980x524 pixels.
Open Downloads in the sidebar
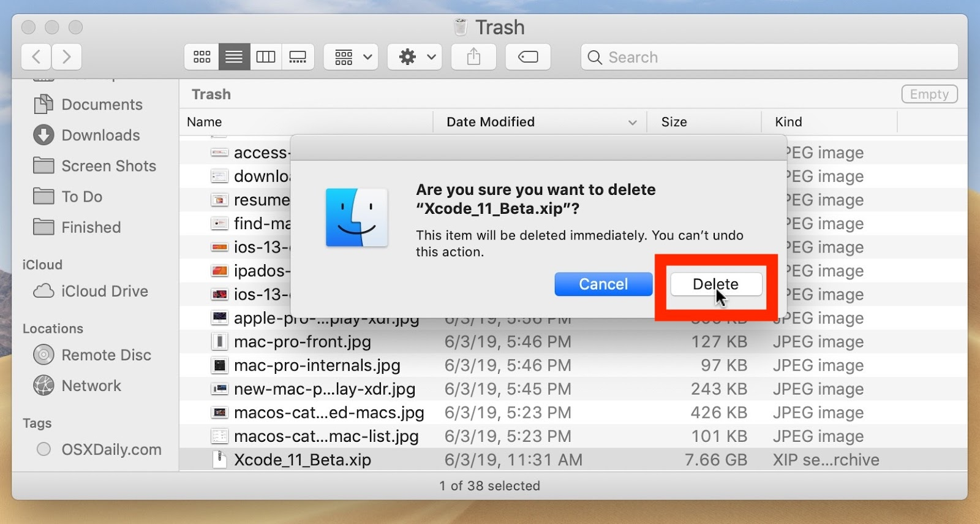pyautogui.click(x=100, y=135)
